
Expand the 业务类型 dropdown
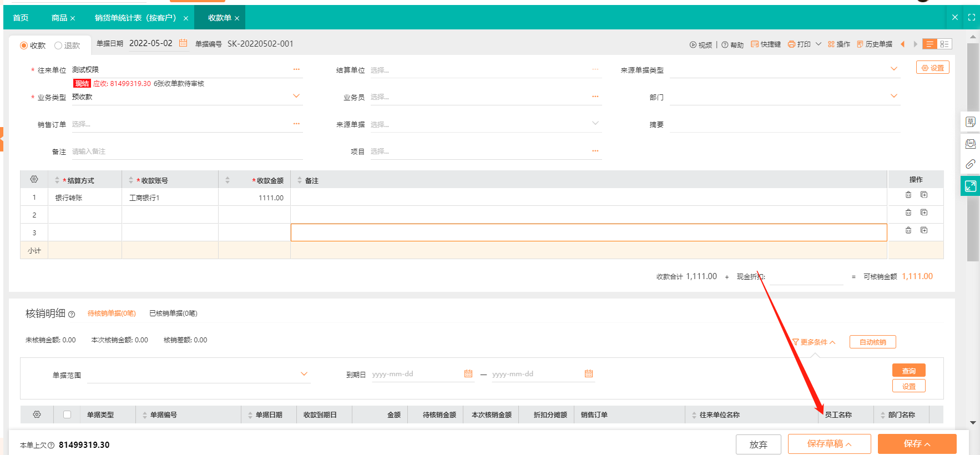coord(296,97)
